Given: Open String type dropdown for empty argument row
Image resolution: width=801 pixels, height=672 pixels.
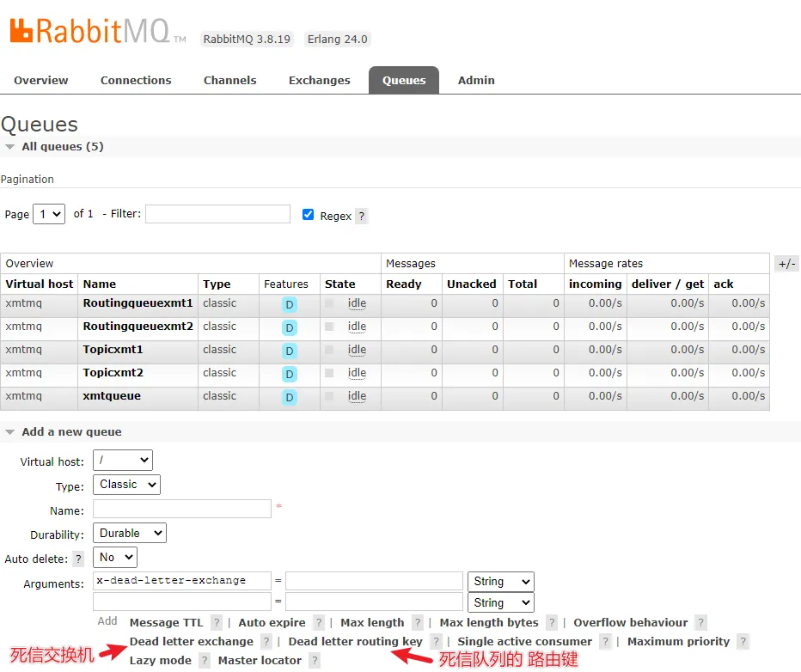Looking at the screenshot, I should click(501, 602).
